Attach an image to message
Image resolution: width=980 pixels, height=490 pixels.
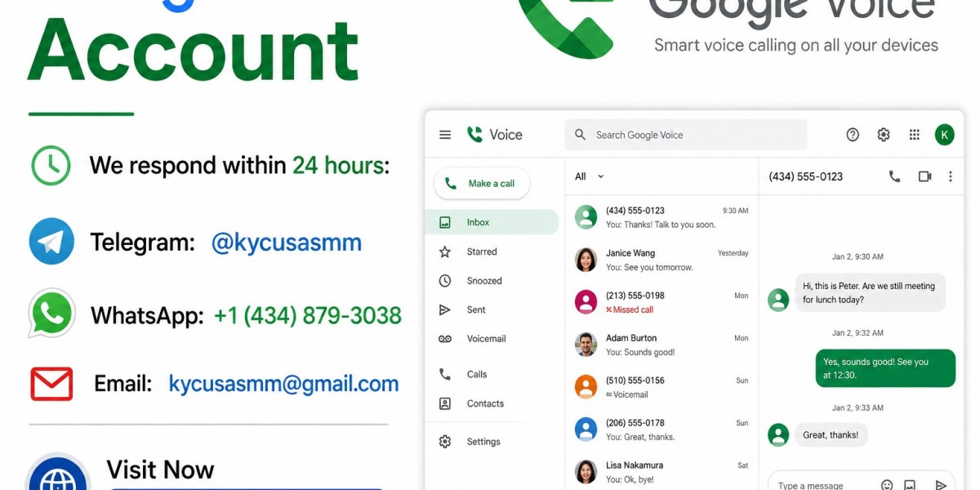pos(910,485)
